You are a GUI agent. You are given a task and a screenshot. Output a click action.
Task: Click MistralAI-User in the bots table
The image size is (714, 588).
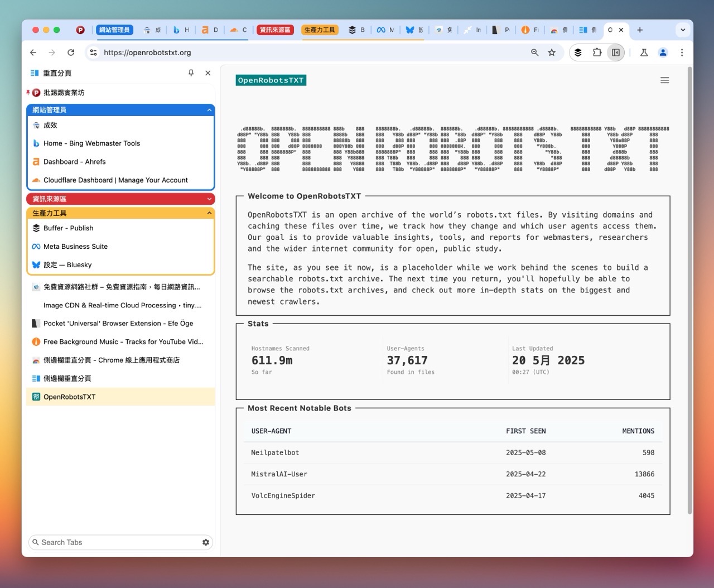(x=279, y=474)
